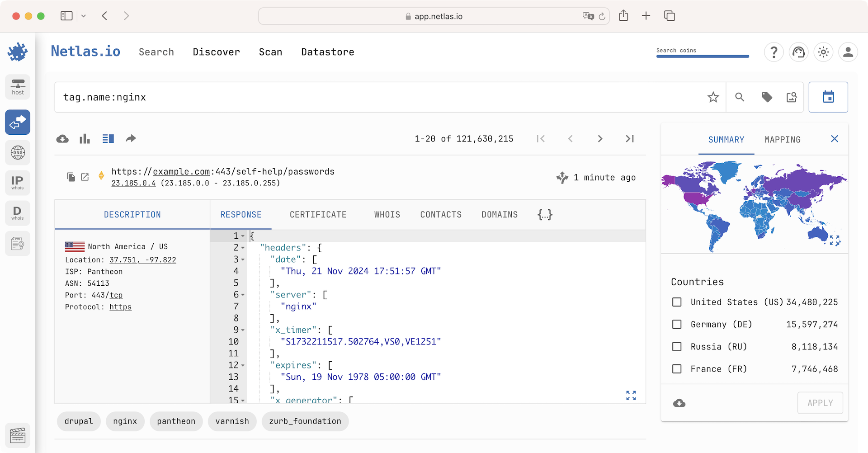The height and width of the screenshot is (453, 868).
Task: Open the MAPPING tab in summary panel
Action: [x=782, y=139]
